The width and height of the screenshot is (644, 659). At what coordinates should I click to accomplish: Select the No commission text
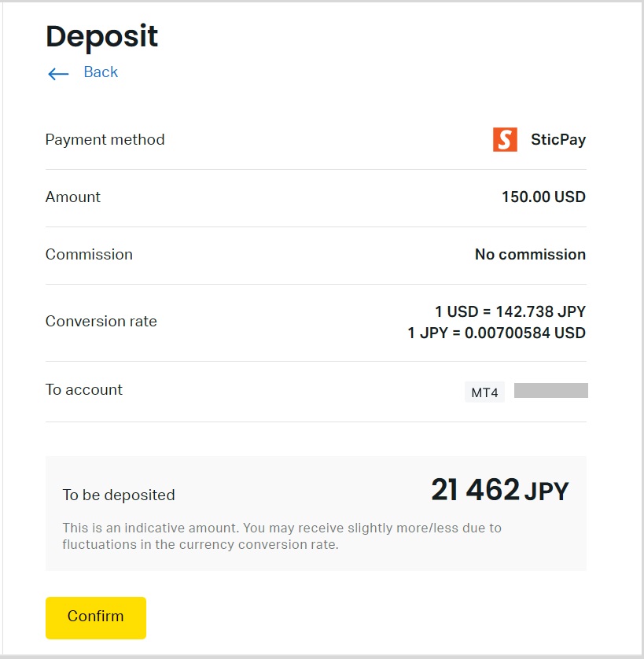530,255
